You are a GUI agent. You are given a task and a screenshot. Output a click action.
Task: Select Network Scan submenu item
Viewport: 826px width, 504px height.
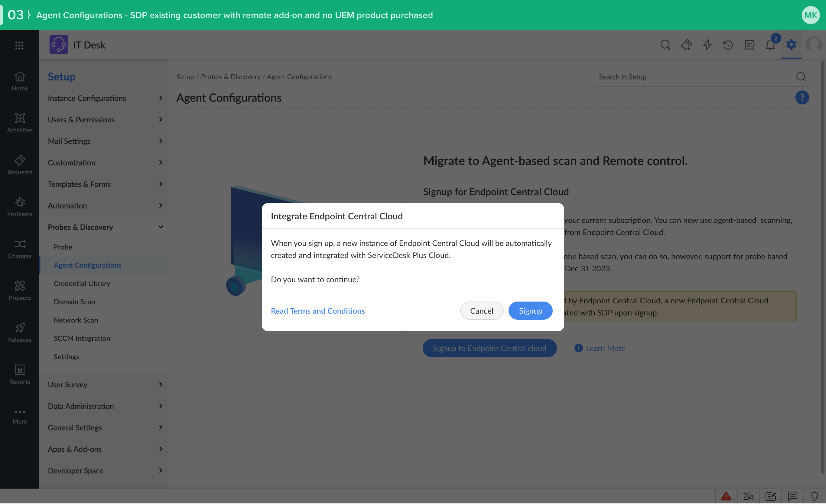(104, 320)
